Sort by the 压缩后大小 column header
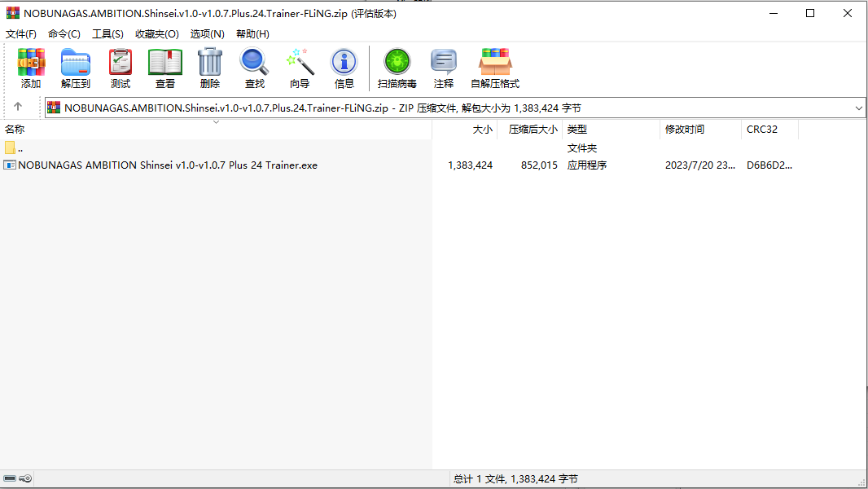Image resolution: width=868 pixels, height=489 pixels. pos(530,129)
